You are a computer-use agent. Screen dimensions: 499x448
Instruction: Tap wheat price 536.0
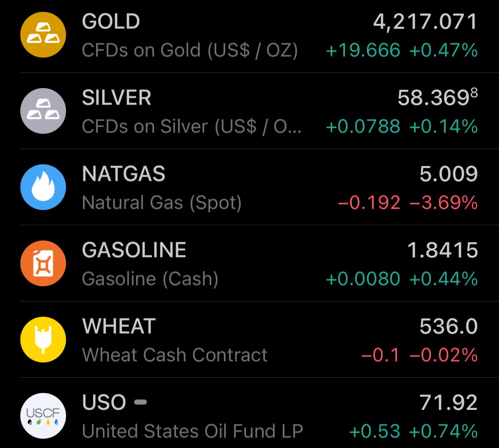tap(449, 326)
